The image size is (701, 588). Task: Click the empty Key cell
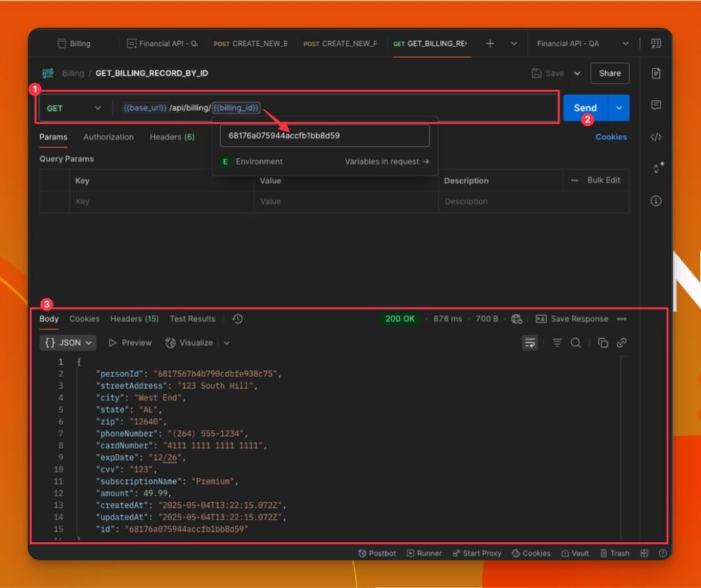tap(162, 201)
